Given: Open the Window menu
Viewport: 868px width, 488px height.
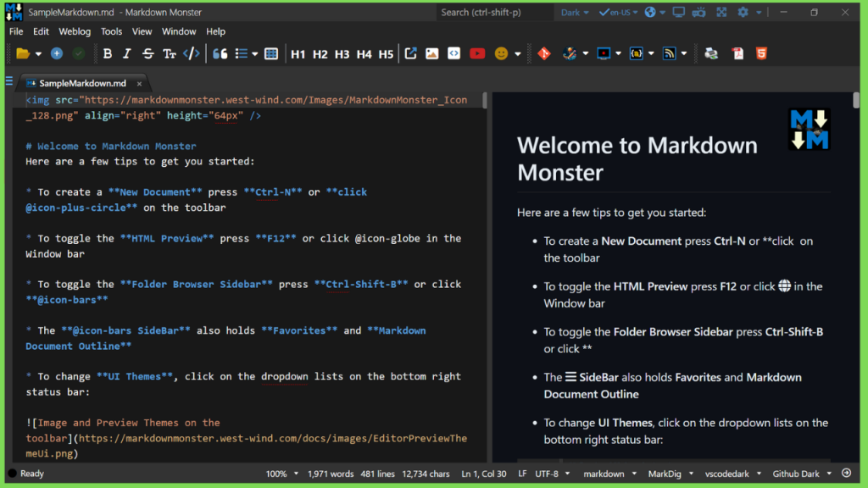Looking at the screenshot, I should point(179,31).
